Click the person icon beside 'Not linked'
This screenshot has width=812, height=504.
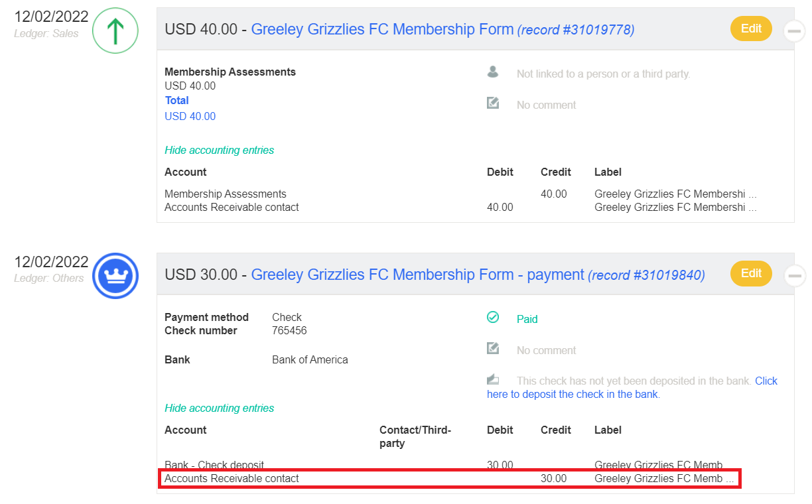(493, 72)
